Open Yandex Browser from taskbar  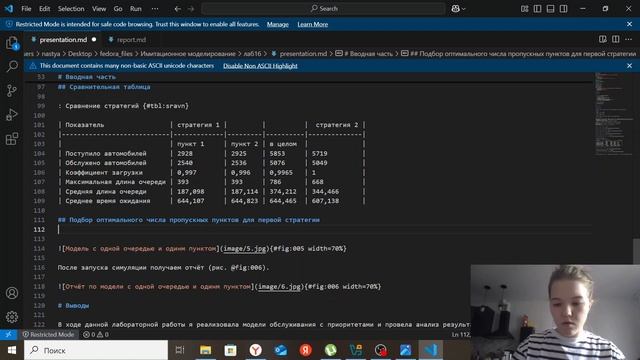(x=256, y=350)
